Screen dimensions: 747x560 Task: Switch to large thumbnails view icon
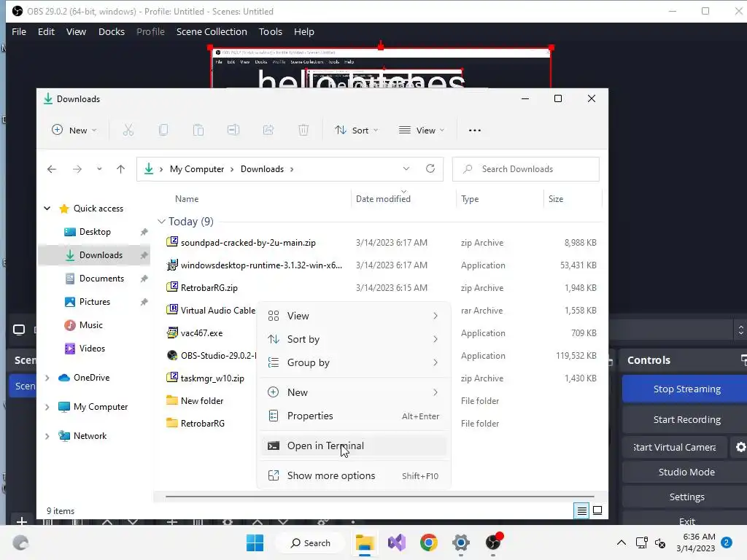(x=597, y=511)
